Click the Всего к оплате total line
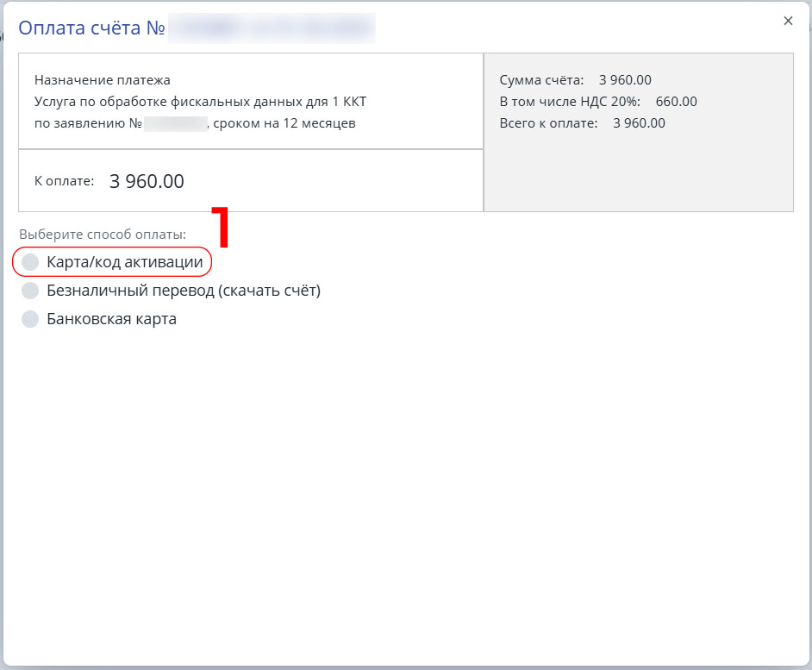812x670 pixels. (x=582, y=123)
